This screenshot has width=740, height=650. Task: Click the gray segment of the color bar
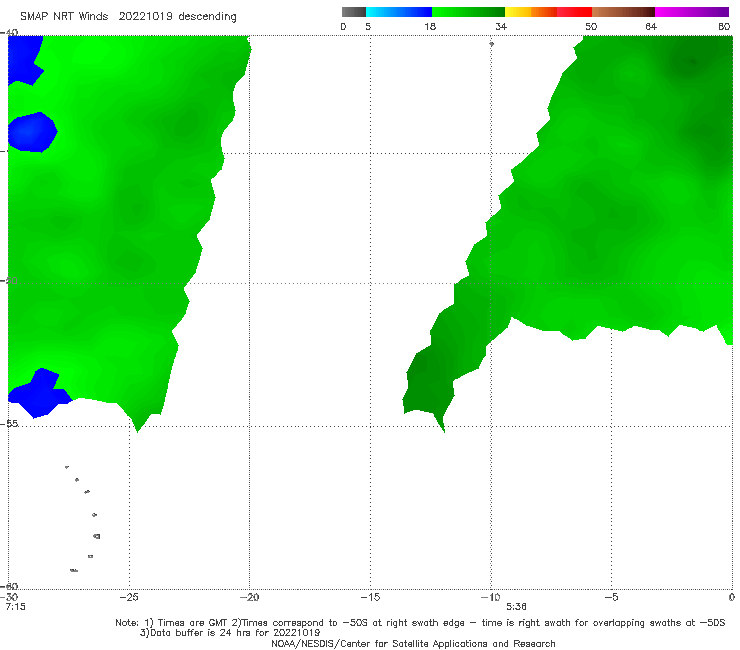point(354,12)
